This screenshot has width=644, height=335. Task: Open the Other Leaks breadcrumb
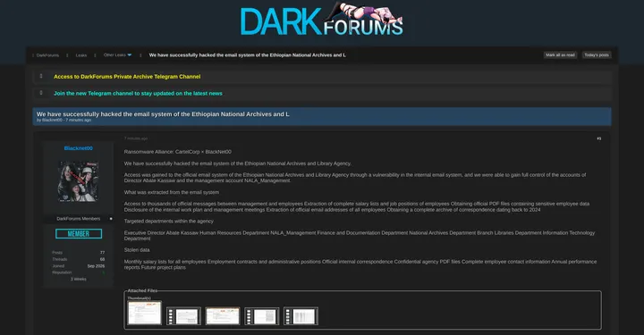point(114,55)
